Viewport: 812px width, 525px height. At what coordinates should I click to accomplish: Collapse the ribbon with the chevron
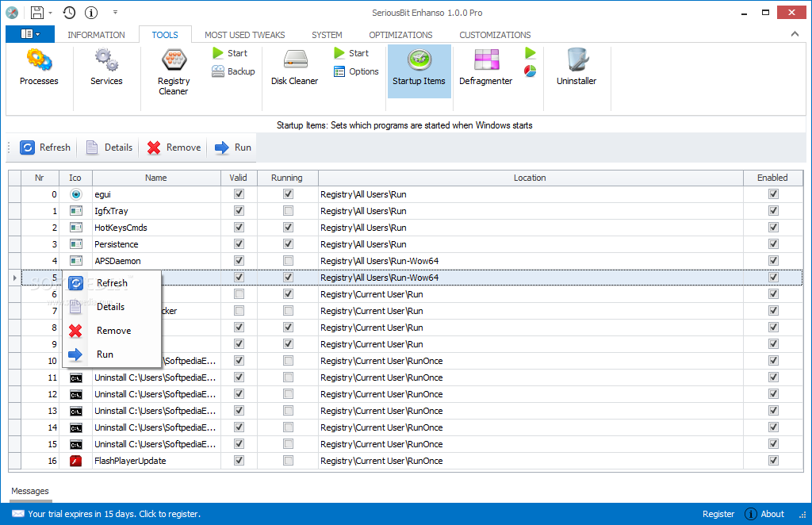(795, 34)
